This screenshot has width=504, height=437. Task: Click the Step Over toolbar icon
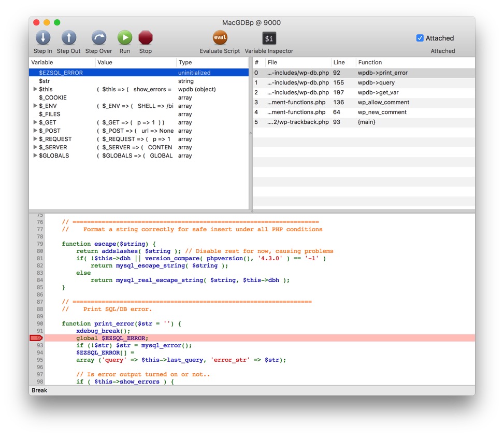click(99, 38)
